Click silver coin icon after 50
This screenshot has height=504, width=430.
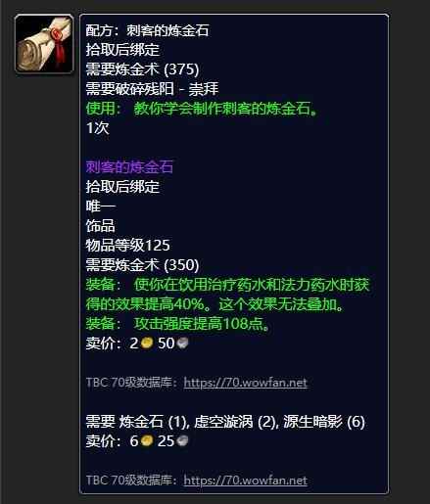click(182, 343)
